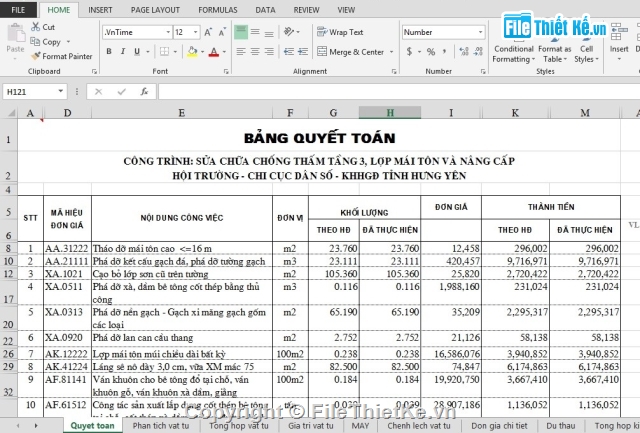Viewport: 640px width, 433px height.
Task: Open the Font Color dropdown arrow
Action: pyautogui.click(x=224, y=52)
